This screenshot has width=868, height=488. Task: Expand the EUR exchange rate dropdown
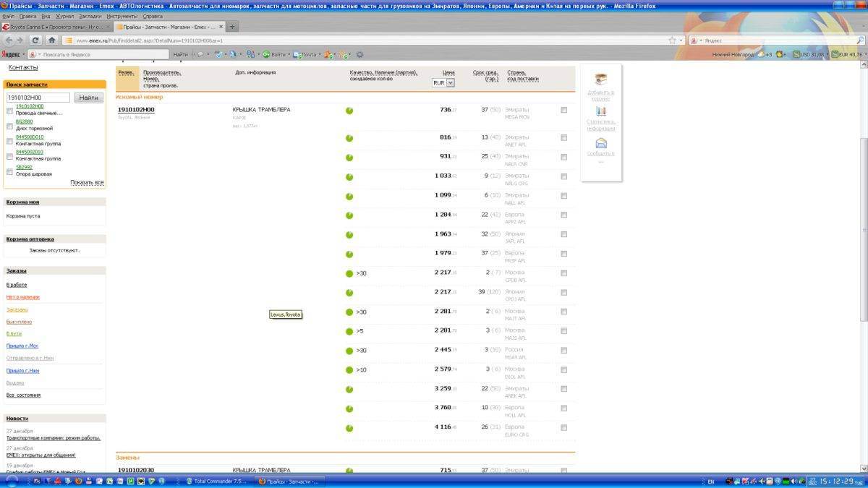click(x=865, y=54)
